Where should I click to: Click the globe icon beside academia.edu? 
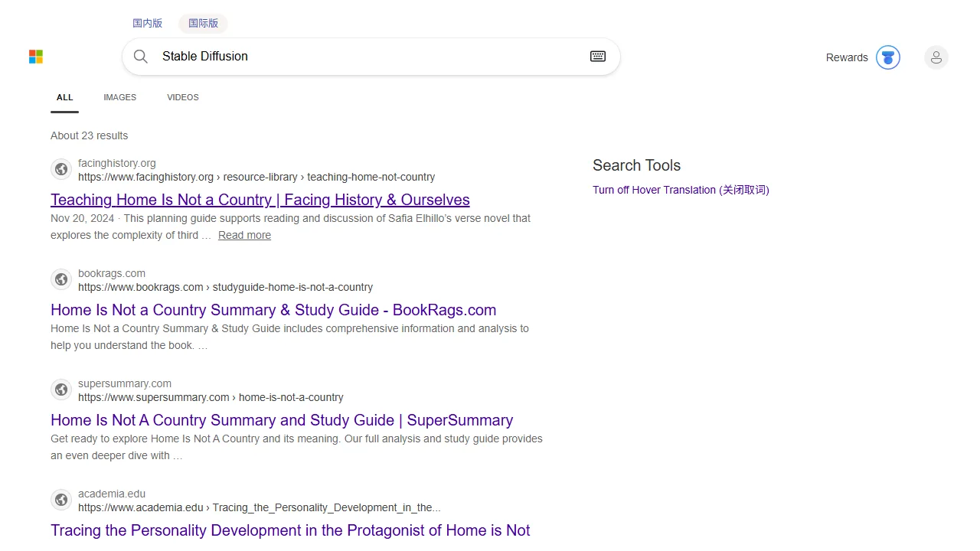click(x=61, y=500)
